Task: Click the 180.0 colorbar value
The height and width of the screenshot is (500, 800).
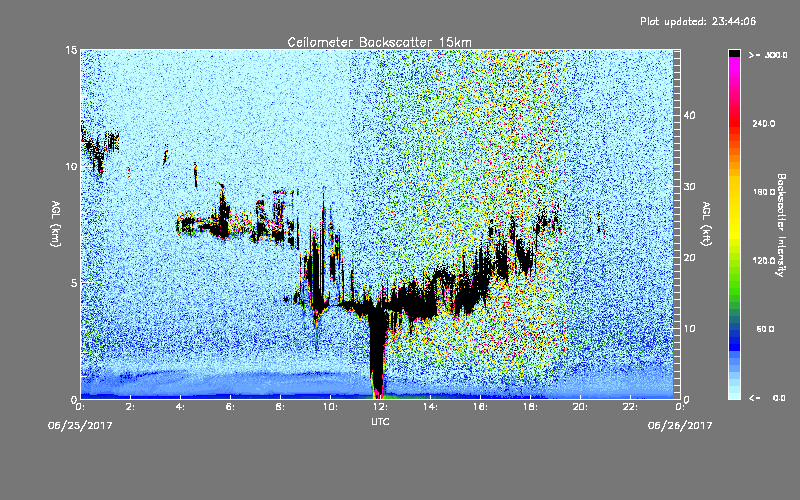Action: point(763,192)
